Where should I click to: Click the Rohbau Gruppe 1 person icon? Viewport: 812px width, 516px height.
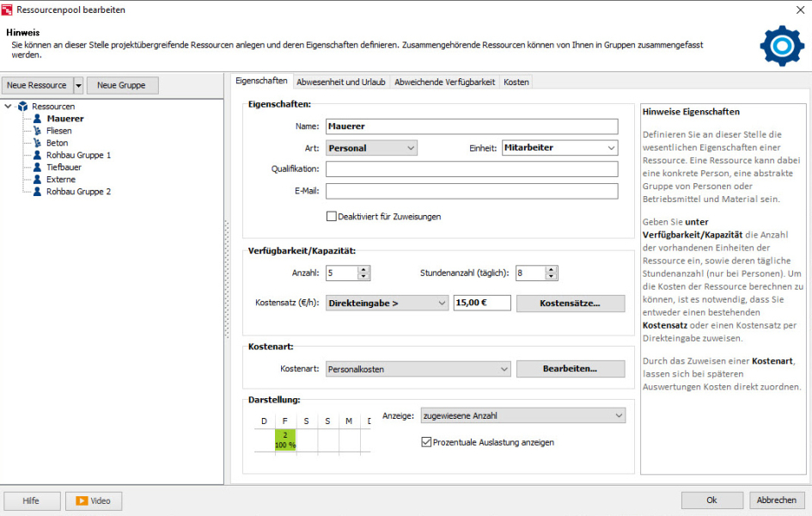37,155
